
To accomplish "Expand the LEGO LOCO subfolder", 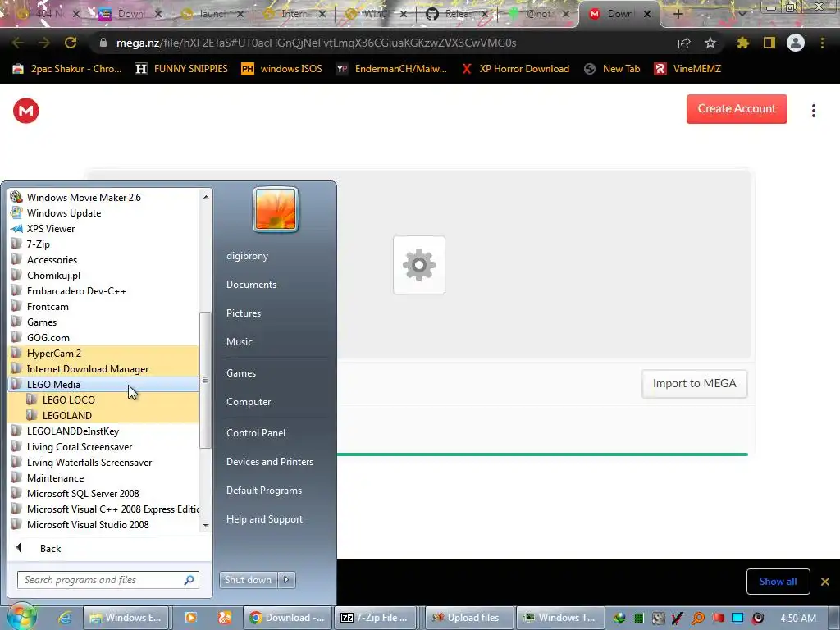I will (x=103, y=399).
